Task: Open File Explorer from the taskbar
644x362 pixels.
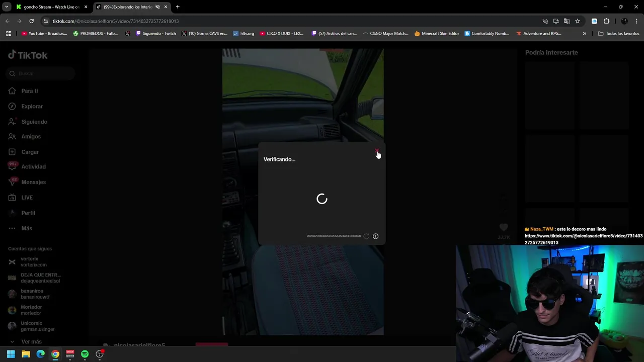Action: point(26,354)
